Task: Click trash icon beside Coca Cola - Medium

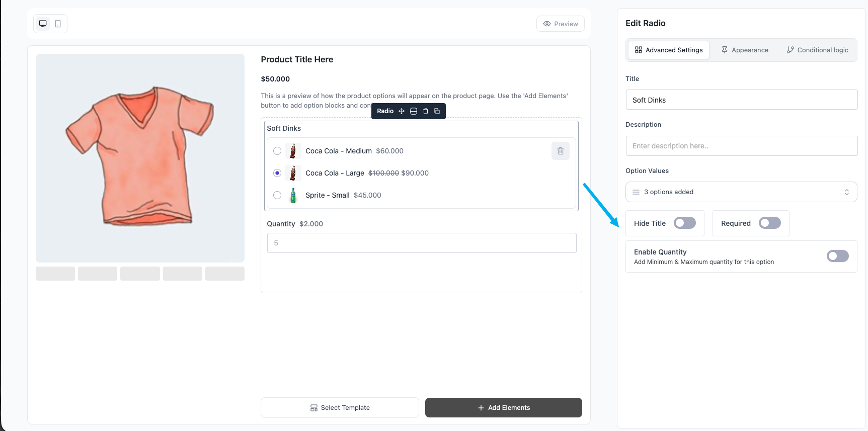Action: pyautogui.click(x=561, y=151)
